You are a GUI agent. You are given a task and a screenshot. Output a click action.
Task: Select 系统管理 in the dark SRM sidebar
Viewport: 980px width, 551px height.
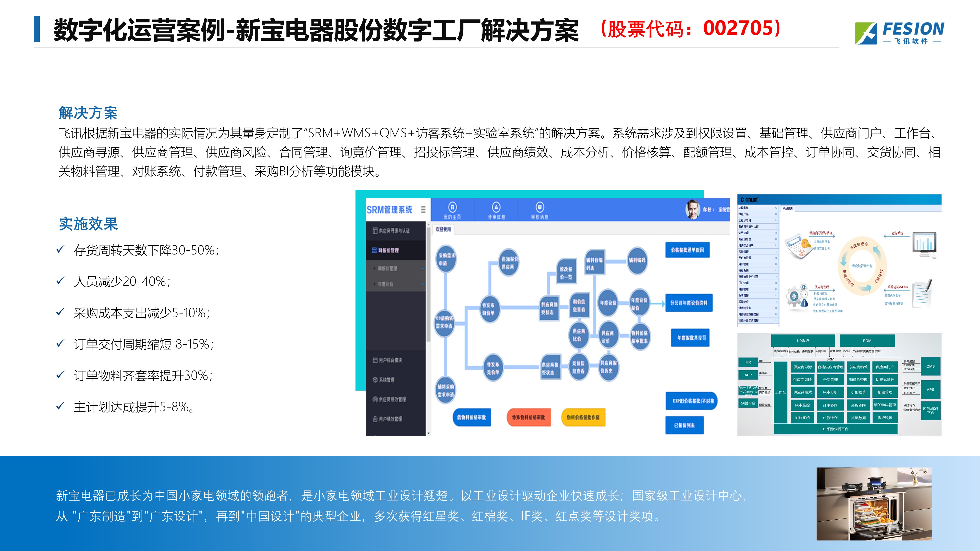pyautogui.click(x=396, y=380)
